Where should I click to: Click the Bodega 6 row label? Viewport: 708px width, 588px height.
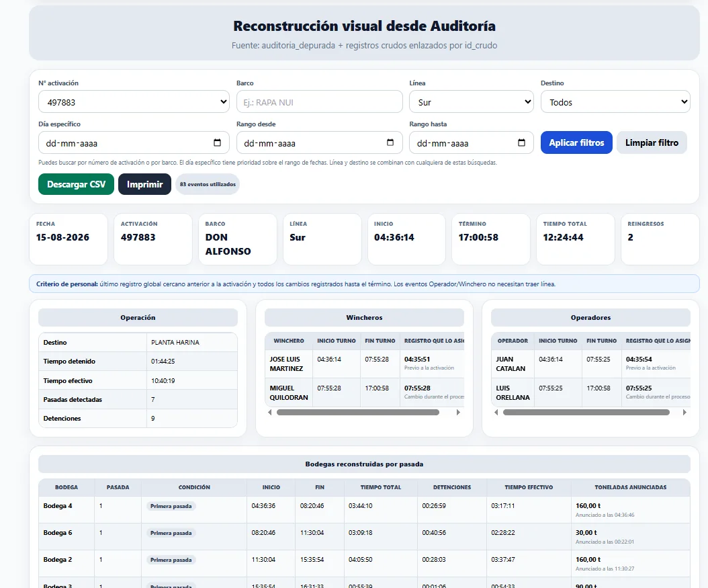tap(57, 533)
